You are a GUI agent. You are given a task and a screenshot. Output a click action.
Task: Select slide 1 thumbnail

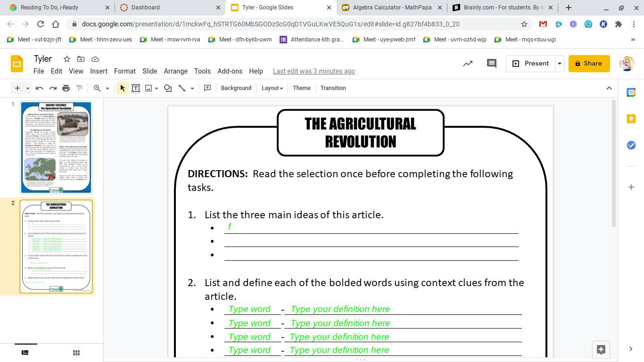click(56, 147)
